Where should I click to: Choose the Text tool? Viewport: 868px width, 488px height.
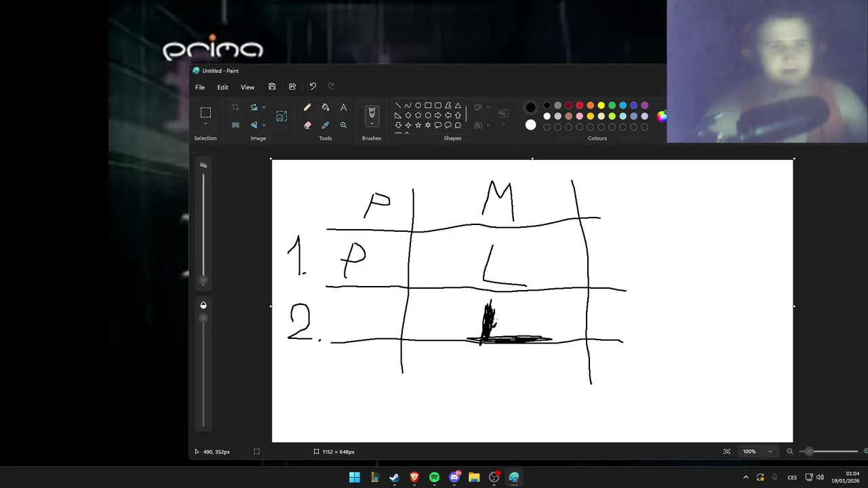point(343,107)
